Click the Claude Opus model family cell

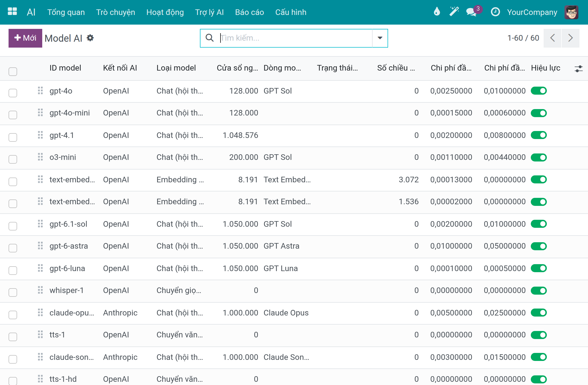pos(286,313)
